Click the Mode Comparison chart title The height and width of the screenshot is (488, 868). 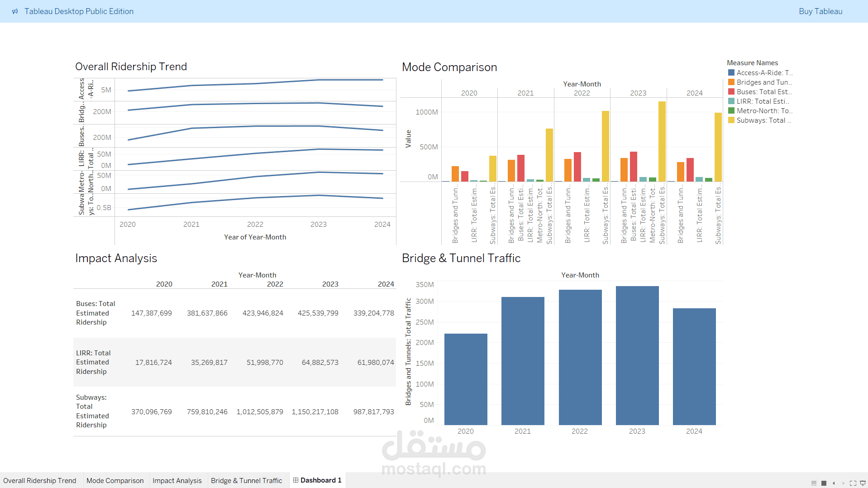pyautogui.click(x=449, y=67)
